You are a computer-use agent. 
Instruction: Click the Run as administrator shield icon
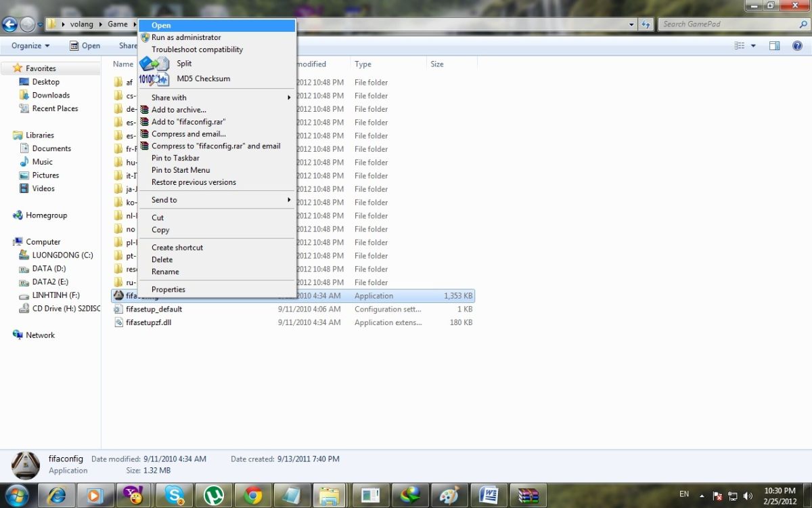[x=145, y=37]
